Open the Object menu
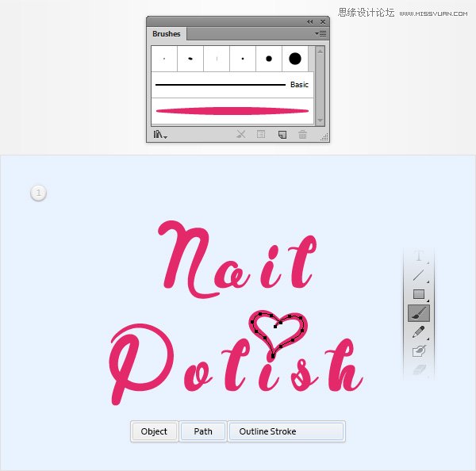Image resolution: width=476 pixels, height=471 pixels. (x=154, y=431)
